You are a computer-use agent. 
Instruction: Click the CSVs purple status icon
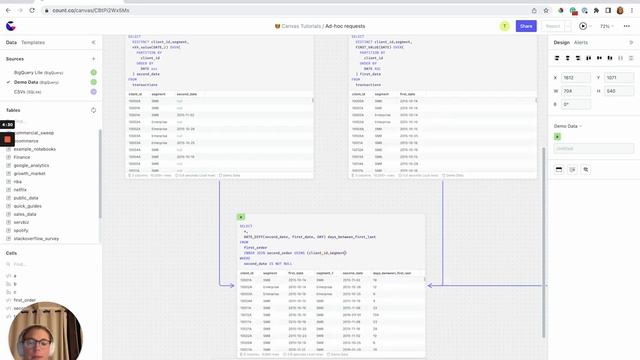(x=93, y=92)
